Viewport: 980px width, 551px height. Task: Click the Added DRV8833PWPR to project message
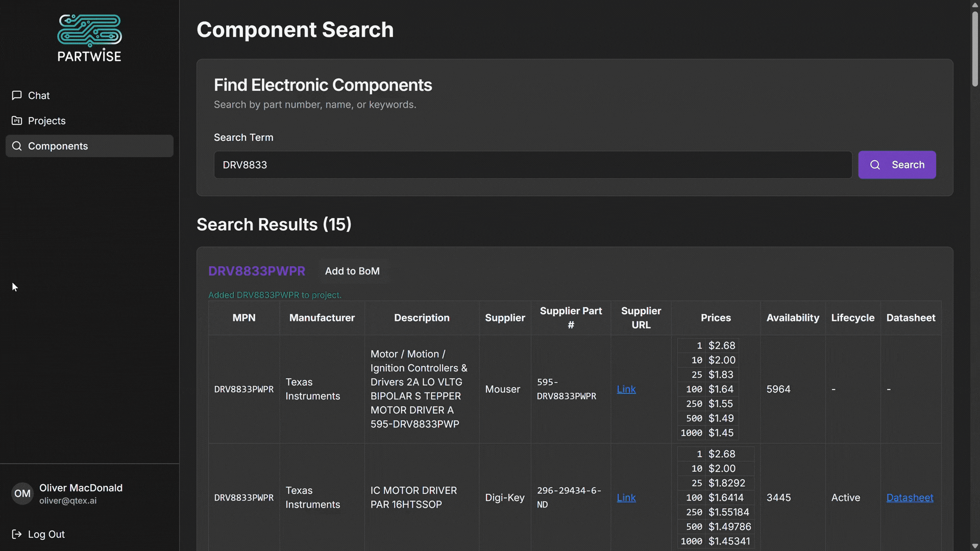click(275, 295)
